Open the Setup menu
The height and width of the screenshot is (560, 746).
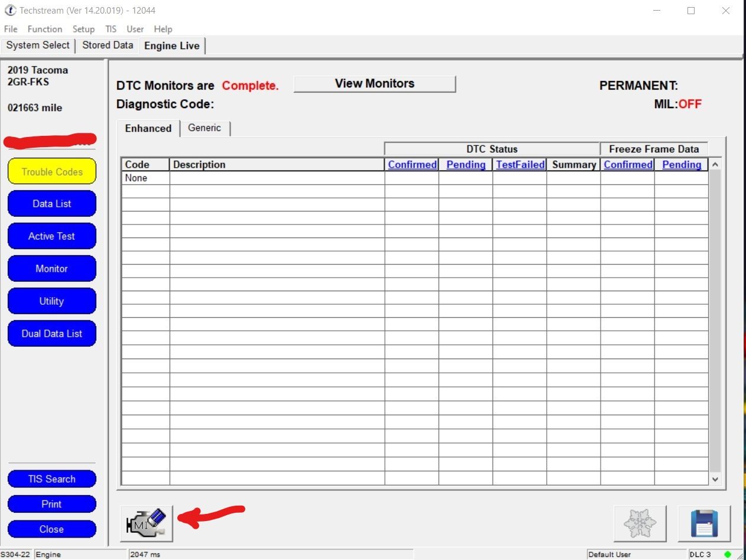pyautogui.click(x=83, y=29)
